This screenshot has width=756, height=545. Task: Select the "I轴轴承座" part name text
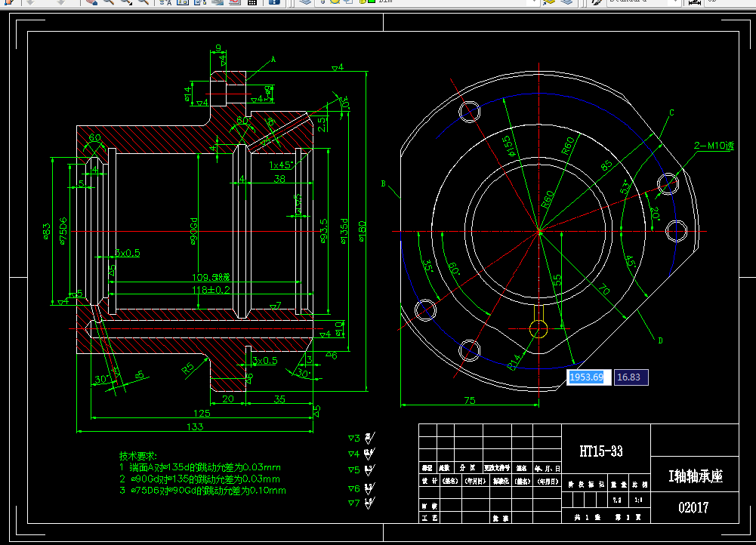click(x=696, y=476)
